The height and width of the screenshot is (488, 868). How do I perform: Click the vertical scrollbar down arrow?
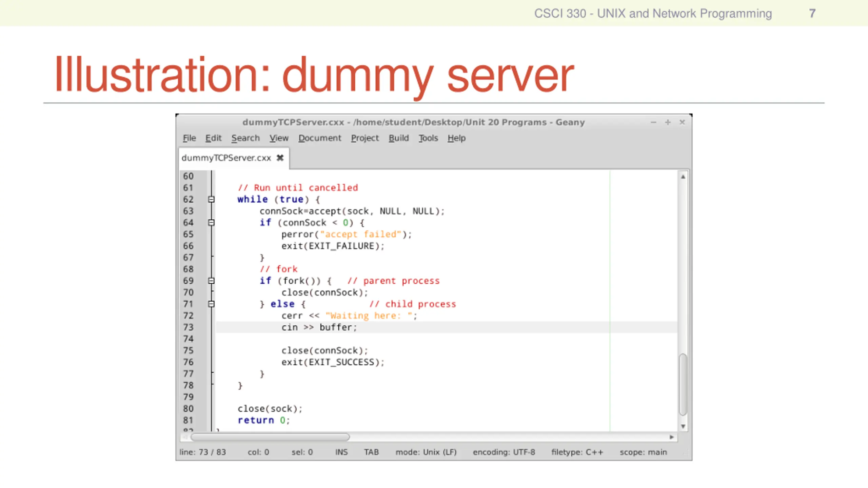tap(683, 426)
